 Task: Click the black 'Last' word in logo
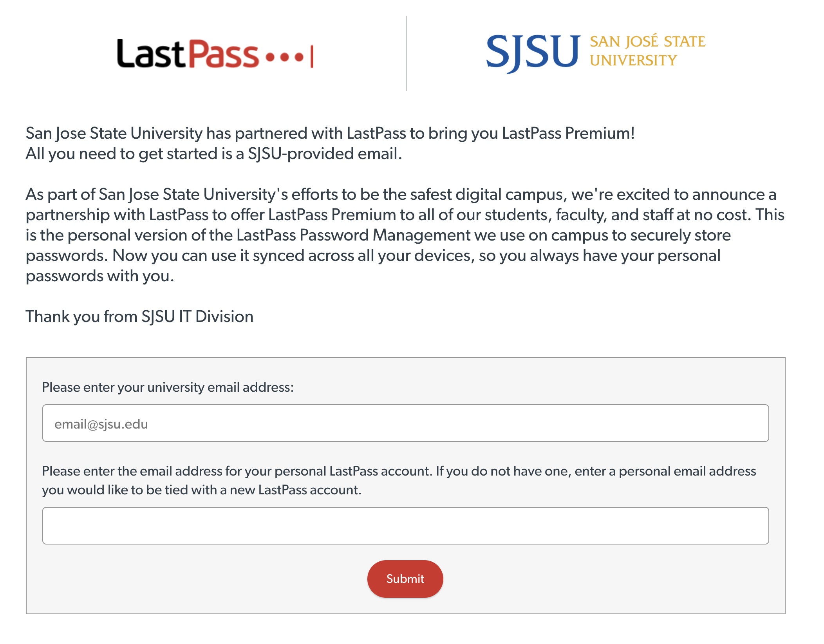pos(151,54)
